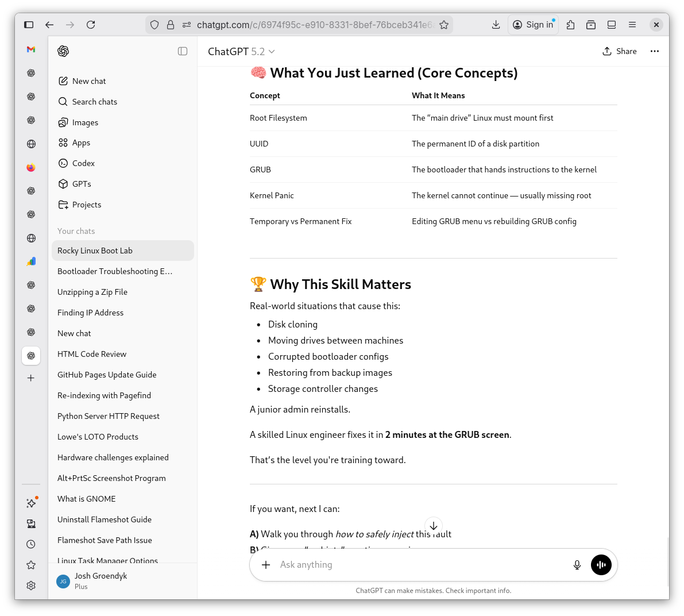This screenshot has height=616, width=684.
Task: Click the Sign in button
Action: [x=533, y=25]
